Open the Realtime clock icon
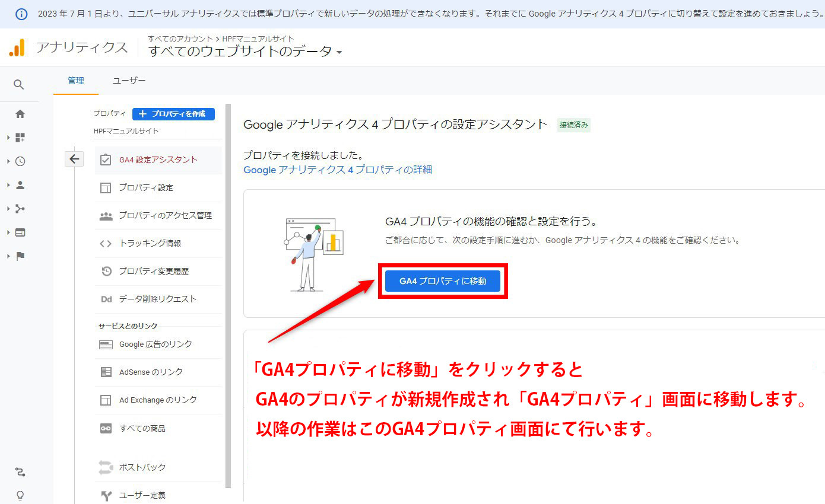This screenshot has height=504, width=825. 20,161
